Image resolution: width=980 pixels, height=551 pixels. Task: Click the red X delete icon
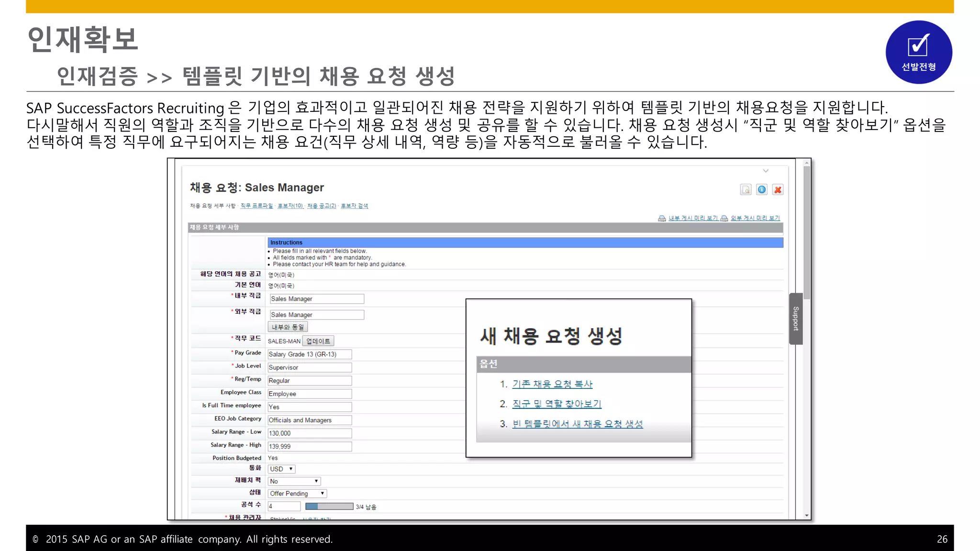coord(778,190)
